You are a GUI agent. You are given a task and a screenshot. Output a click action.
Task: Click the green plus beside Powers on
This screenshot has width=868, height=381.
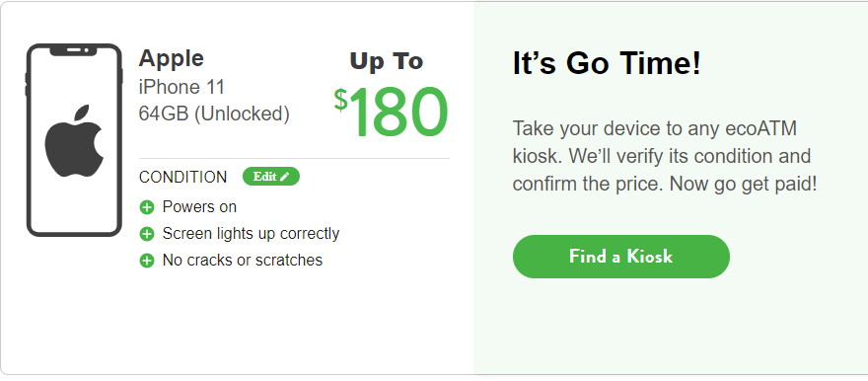(x=147, y=207)
